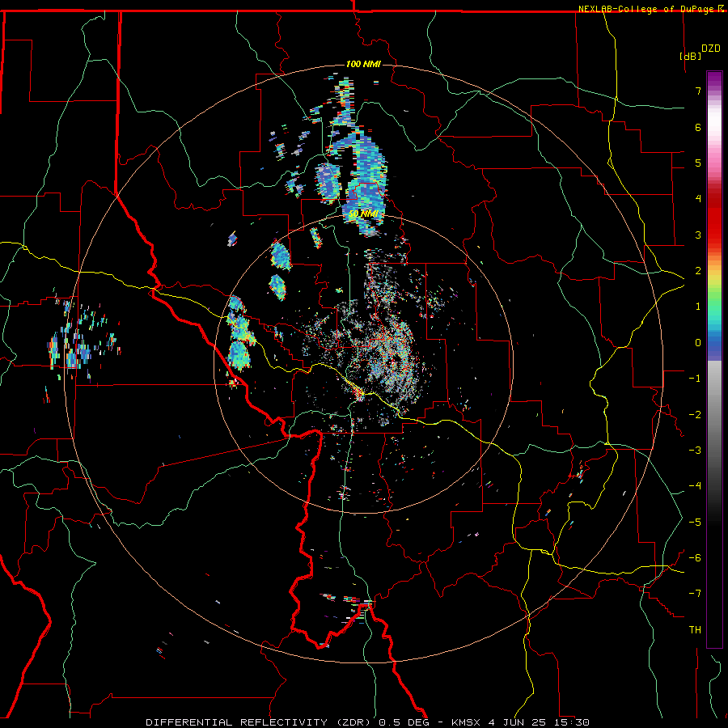Click the [dB] unit label
This screenshot has height=728, width=728.
[x=691, y=56]
